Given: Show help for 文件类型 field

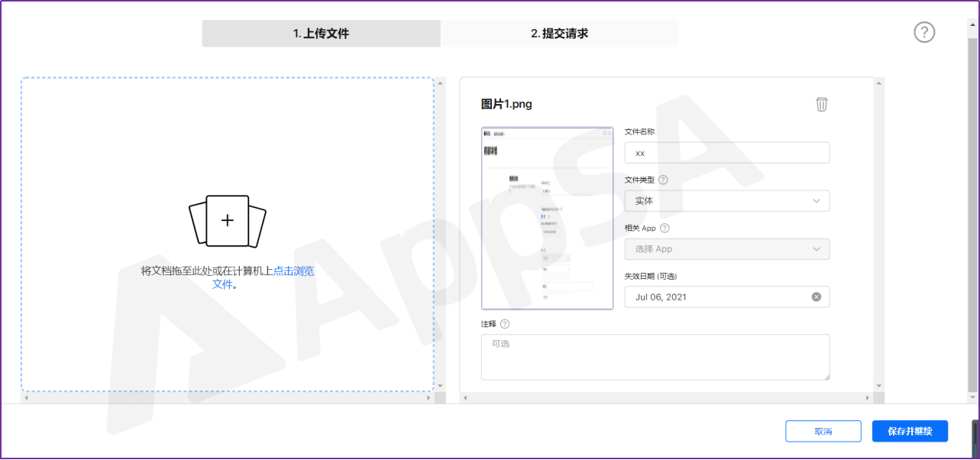Looking at the screenshot, I should (663, 180).
